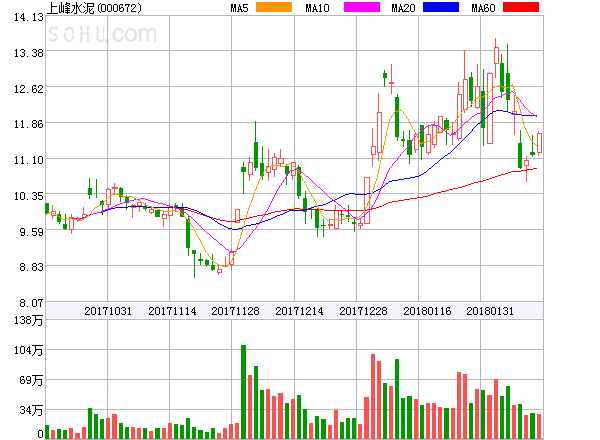The image size is (600, 440).
Task: Select the MA60 legend label
Action: tap(483, 8)
